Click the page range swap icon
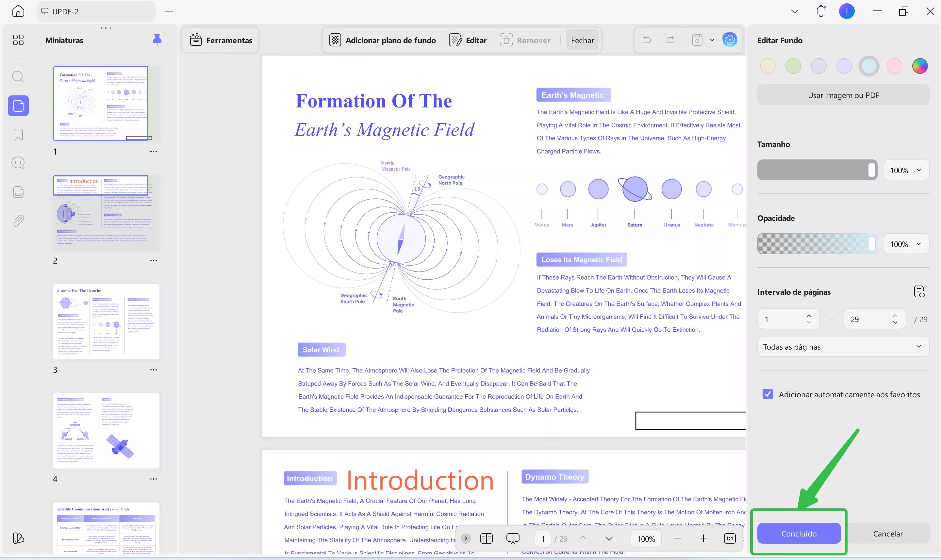Screen dimensions: 941x560 (919, 292)
